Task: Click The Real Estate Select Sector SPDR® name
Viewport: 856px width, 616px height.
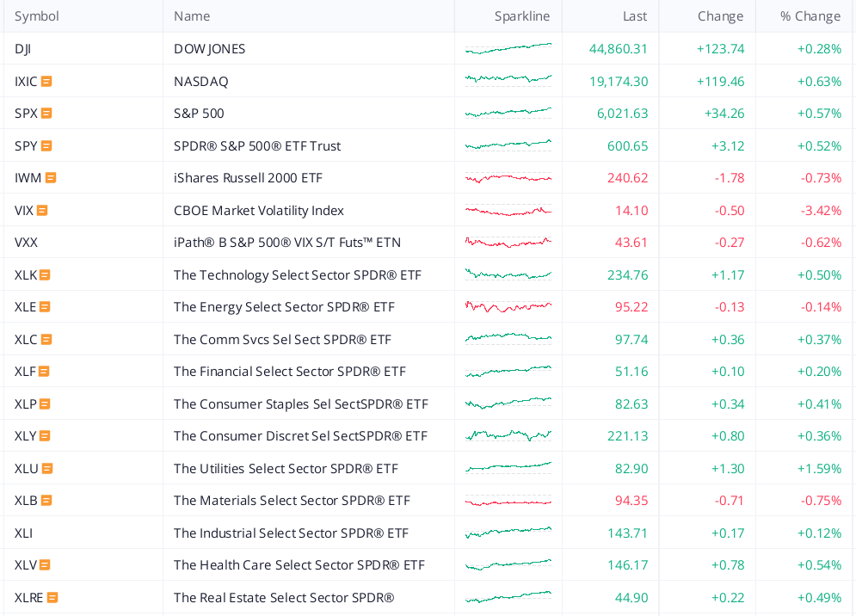Action: tap(284, 597)
